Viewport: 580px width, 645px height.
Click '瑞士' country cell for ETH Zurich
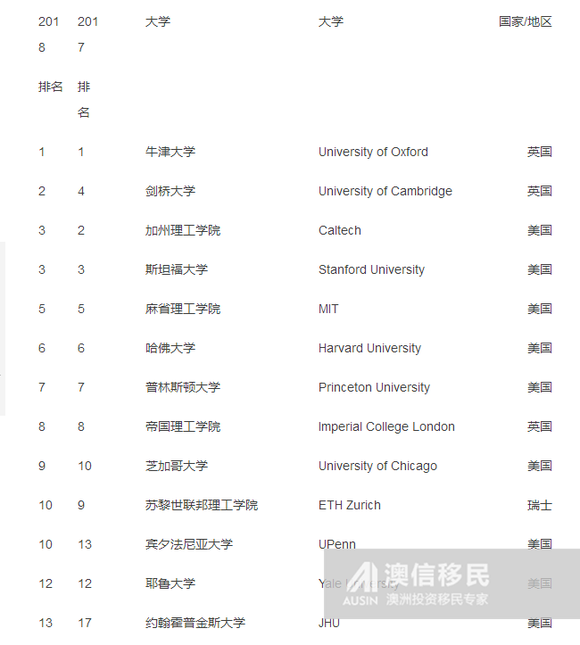[x=540, y=505]
